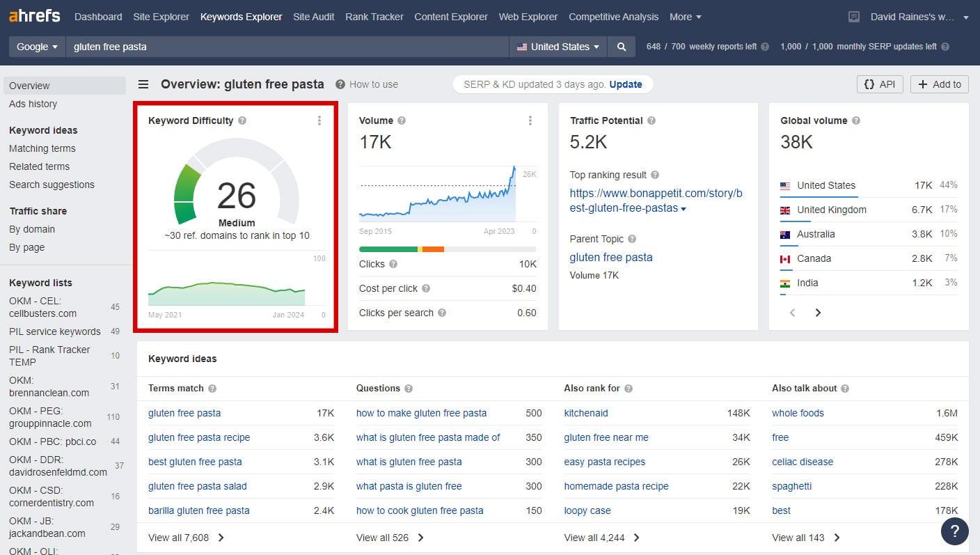Click 'celiac disease' keyword link
The image size is (980, 555).
coord(803,462)
